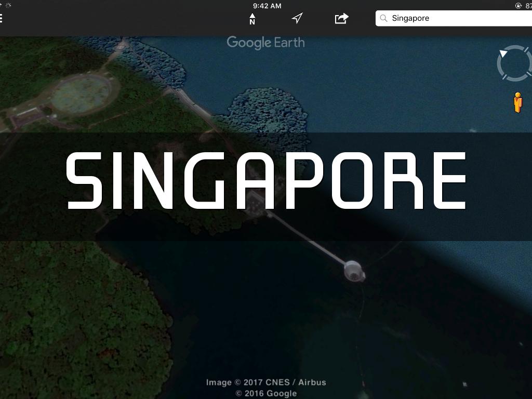Open the hamburger menu in the toolbar
The width and height of the screenshot is (532, 399).
click(x=2, y=18)
